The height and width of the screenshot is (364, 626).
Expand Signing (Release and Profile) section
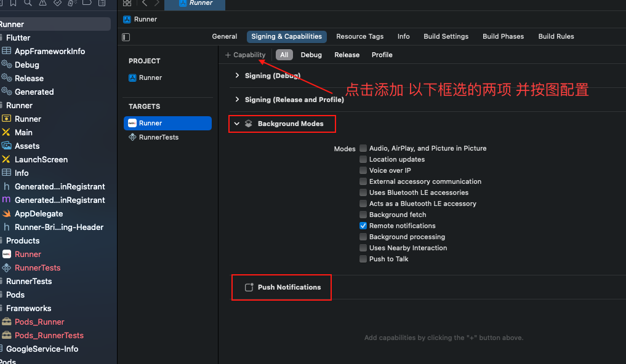(237, 99)
